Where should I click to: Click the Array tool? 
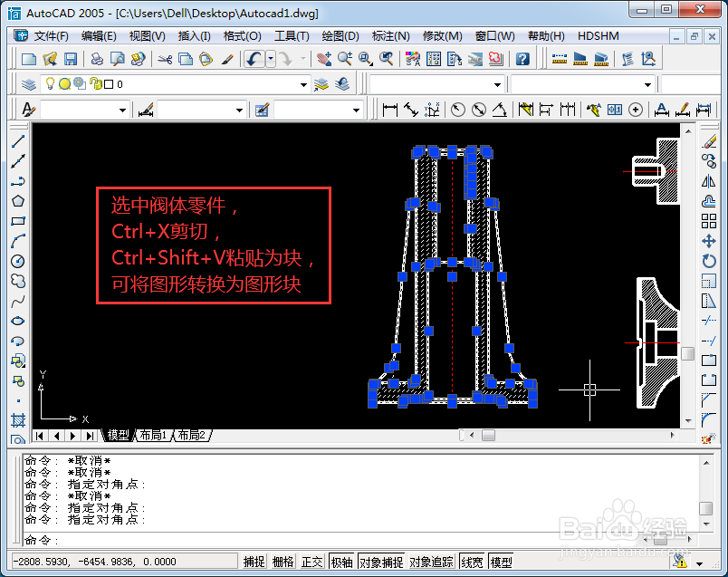[x=709, y=221]
